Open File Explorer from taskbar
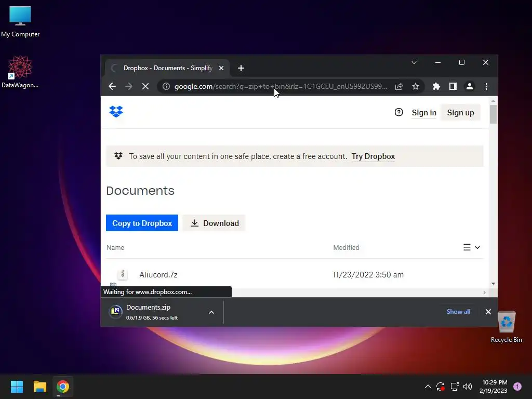This screenshot has height=399, width=532. (39, 387)
